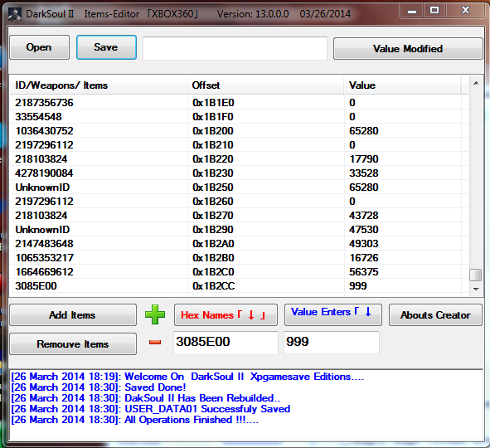Select the row with value 43728
490x448 pixels.
point(239,216)
